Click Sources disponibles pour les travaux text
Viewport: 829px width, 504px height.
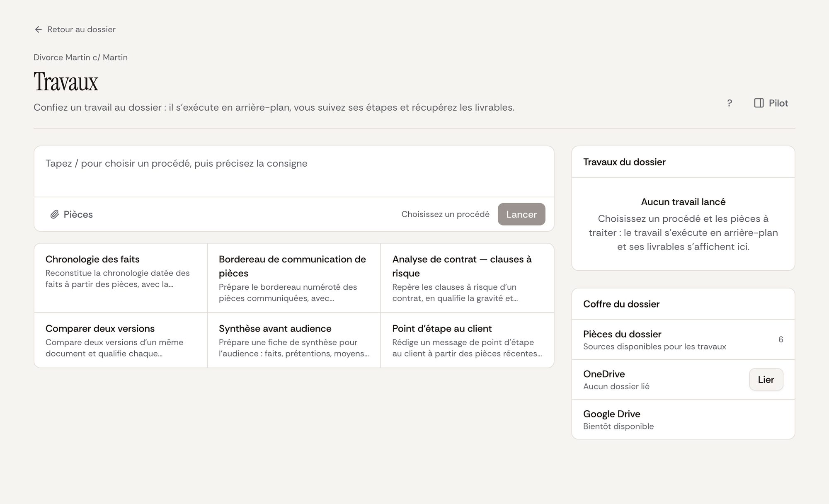click(x=654, y=346)
